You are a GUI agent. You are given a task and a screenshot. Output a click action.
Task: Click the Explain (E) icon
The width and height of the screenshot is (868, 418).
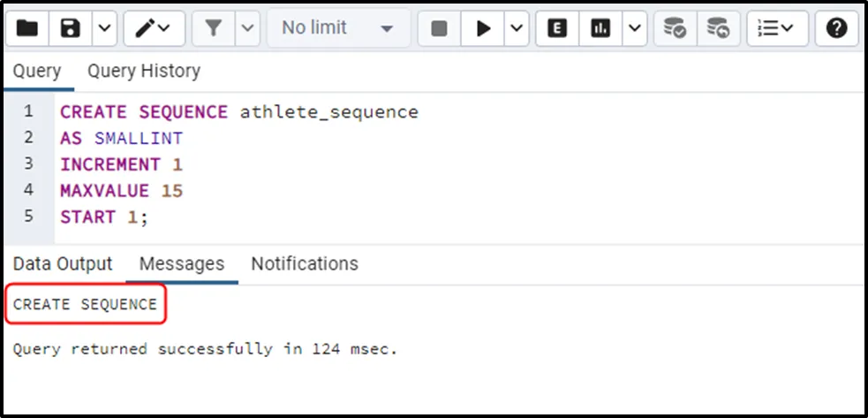pyautogui.click(x=557, y=29)
